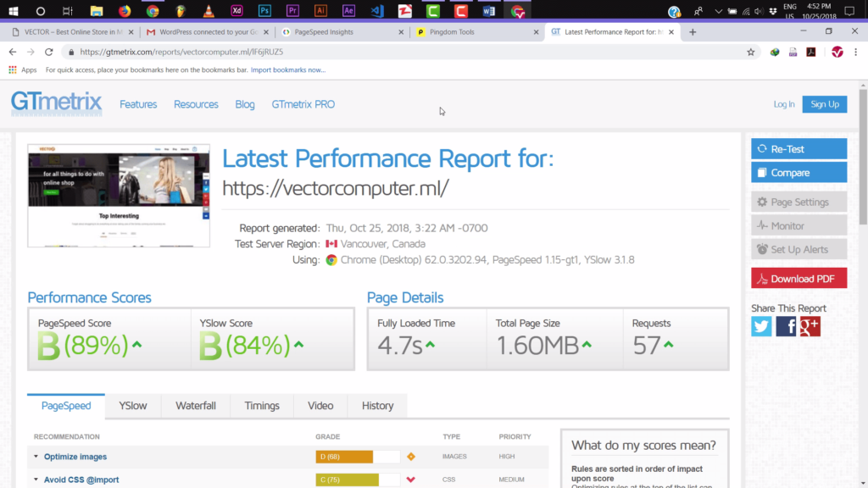868x488 pixels.
Task: Launch Firefox from the taskbar
Action: click(125, 10)
